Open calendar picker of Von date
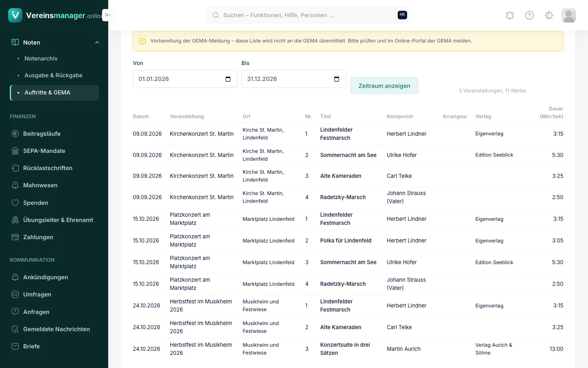 (228, 79)
